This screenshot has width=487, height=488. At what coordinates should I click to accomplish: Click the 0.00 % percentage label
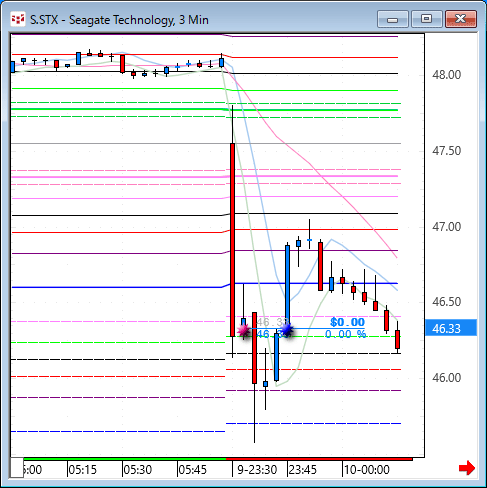point(345,334)
